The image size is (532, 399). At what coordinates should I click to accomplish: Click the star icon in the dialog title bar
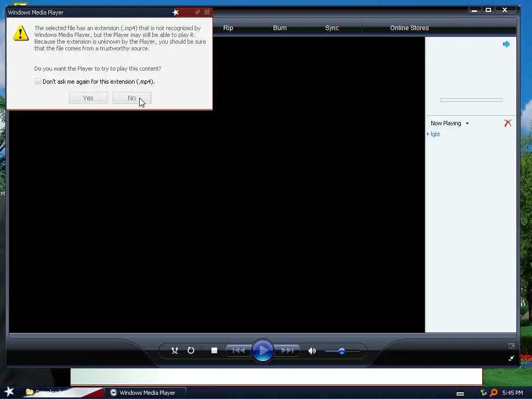[176, 12]
